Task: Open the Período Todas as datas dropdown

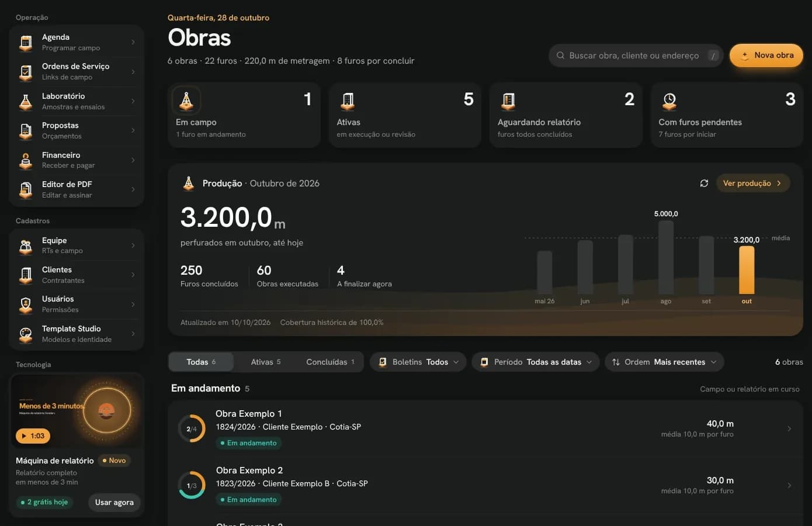Action: pos(536,362)
